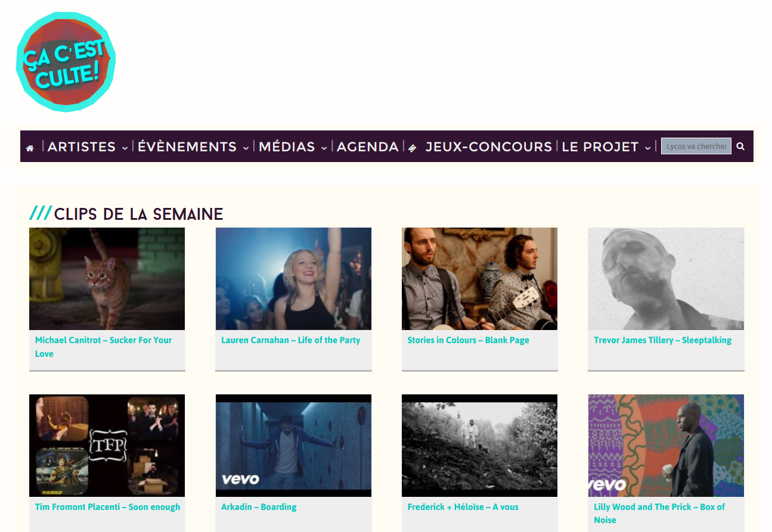This screenshot has height=532, width=772.
Task: Expand the Artistes dropdown chevron
Action: 125,148
